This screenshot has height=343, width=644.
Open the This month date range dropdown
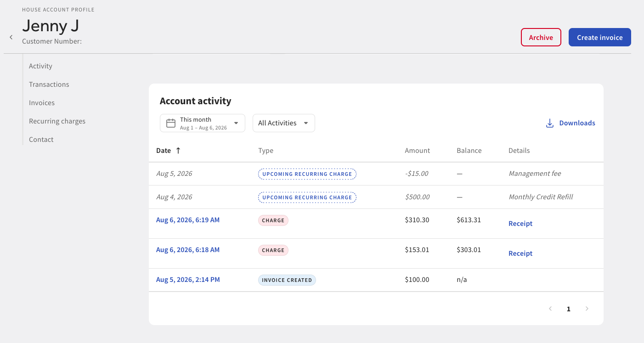coord(203,123)
